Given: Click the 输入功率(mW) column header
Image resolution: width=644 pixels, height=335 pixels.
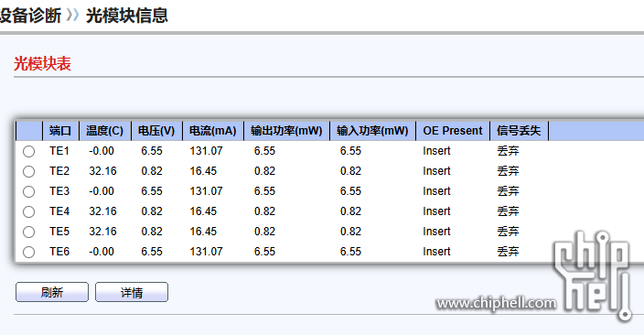Looking at the screenshot, I should (x=372, y=131).
